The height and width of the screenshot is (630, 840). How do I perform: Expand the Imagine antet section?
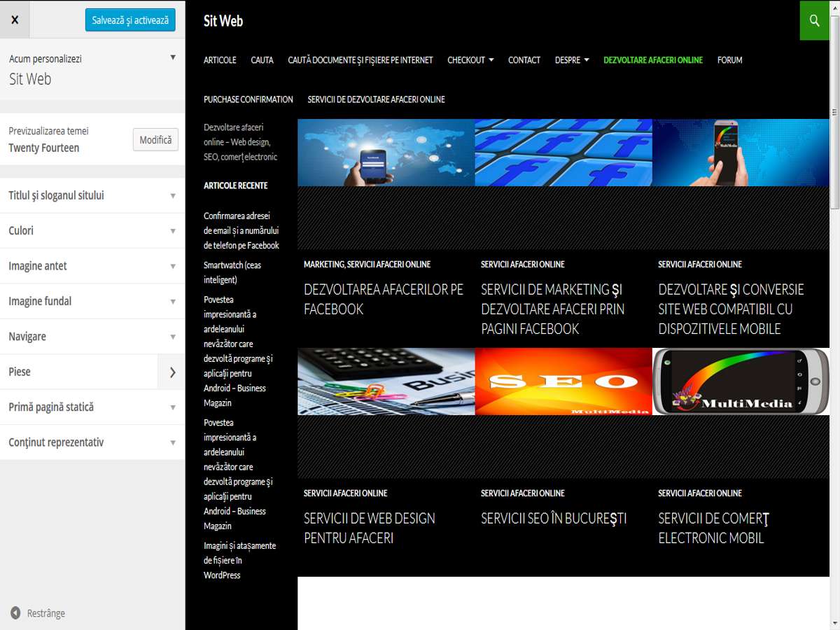pos(92,266)
